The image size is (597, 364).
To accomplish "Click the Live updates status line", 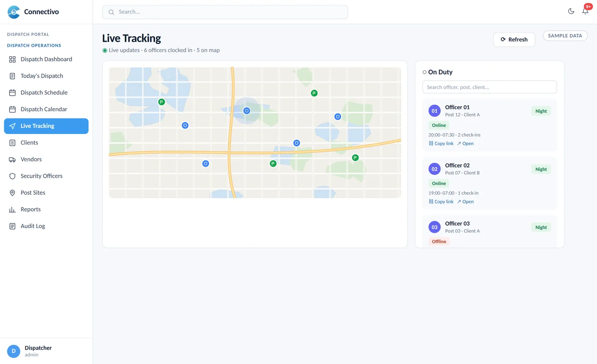I will coord(161,50).
